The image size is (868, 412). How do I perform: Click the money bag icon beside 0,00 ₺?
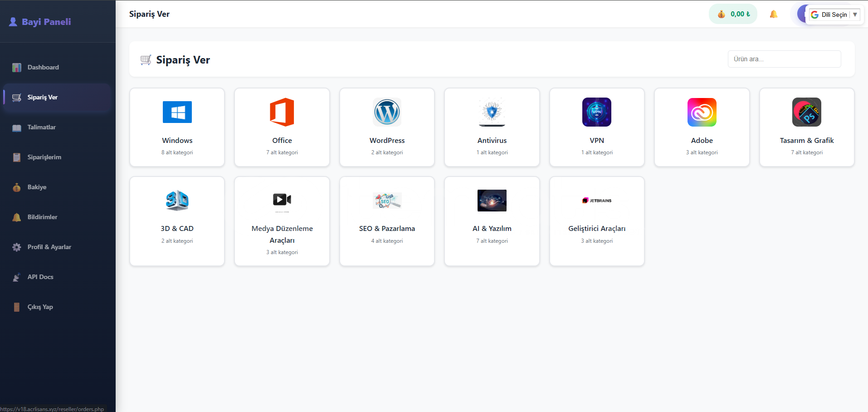pos(722,14)
